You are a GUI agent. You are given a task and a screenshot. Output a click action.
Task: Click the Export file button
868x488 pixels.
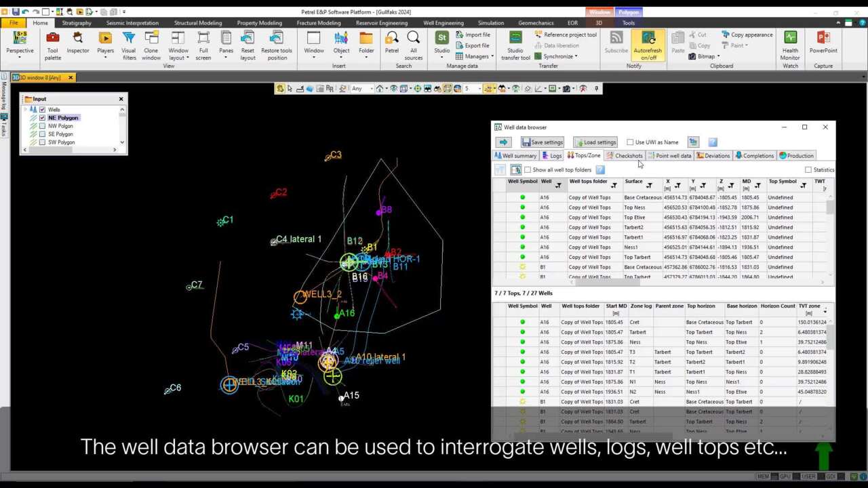click(x=473, y=45)
